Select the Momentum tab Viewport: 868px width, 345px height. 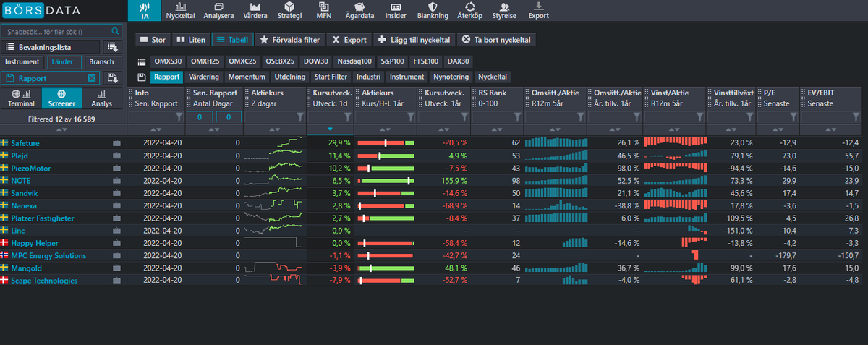click(247, 77)
